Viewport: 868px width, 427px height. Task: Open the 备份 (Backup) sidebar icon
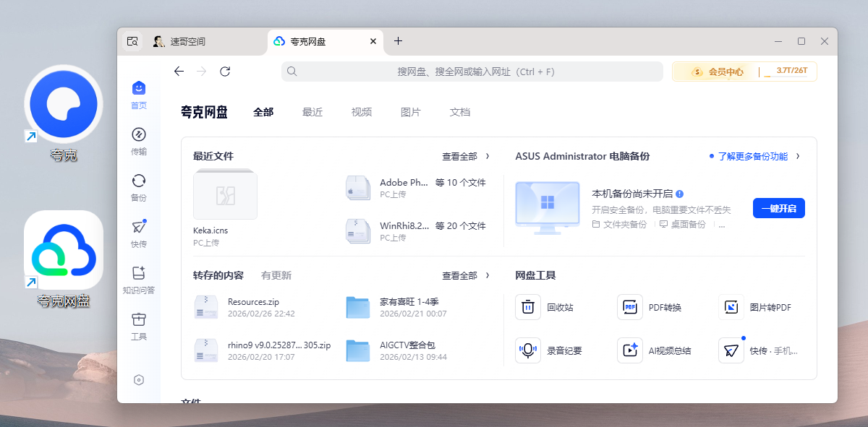(139, 181)
